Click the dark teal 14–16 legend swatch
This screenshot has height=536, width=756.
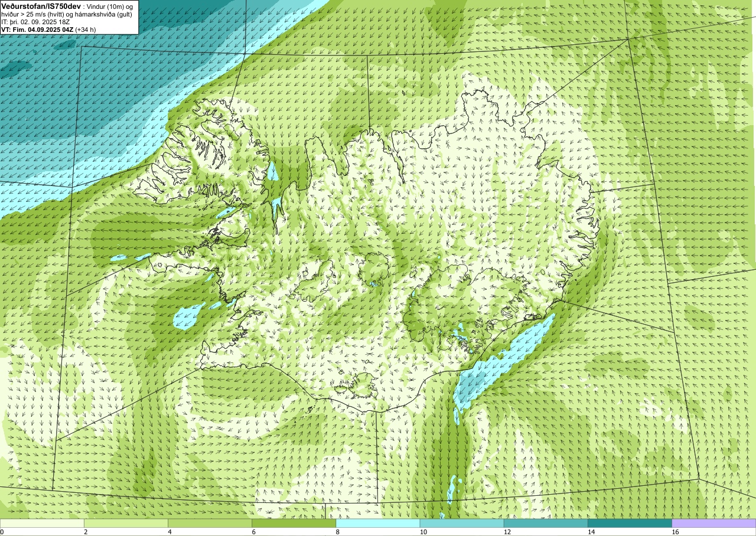(x=630, y=523)
